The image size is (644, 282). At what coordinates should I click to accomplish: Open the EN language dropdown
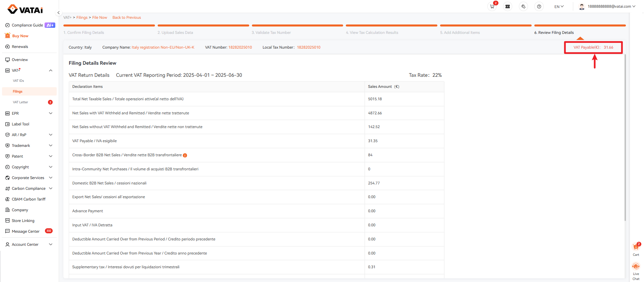click(x=559, y=6)
